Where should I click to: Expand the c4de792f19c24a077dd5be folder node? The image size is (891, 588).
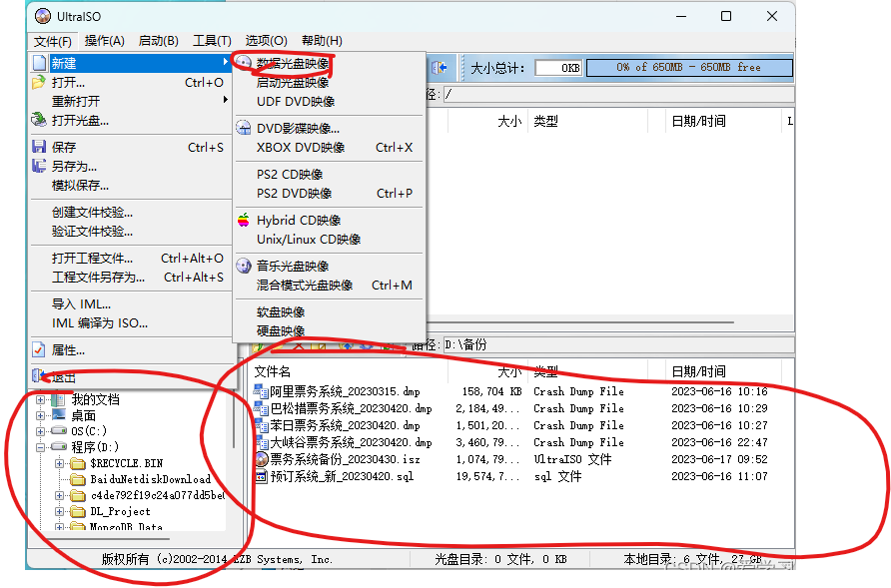click(x=59, y=495)
